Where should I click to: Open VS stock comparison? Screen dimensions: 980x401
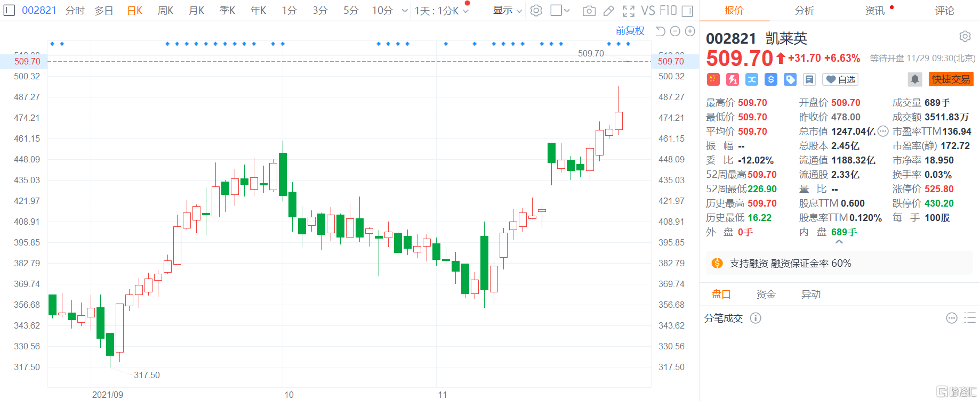(648, 11)
